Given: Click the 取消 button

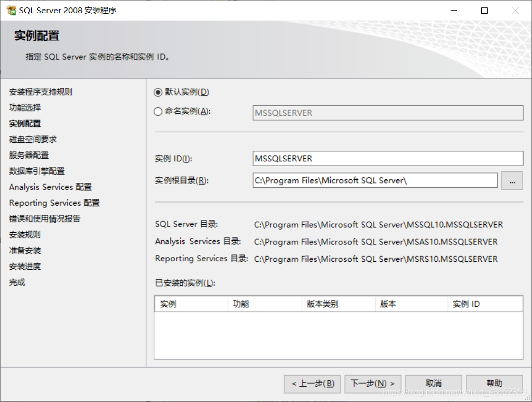Looking at the screenshot, I should [434, 384].
